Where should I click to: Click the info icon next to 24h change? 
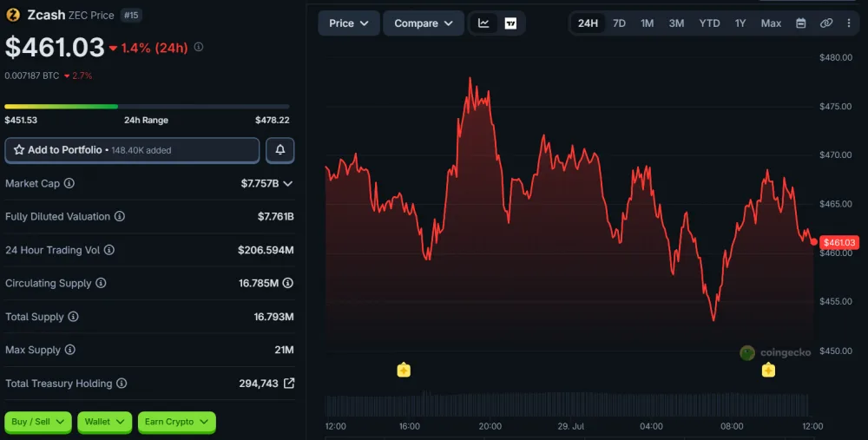coord(199,47)
